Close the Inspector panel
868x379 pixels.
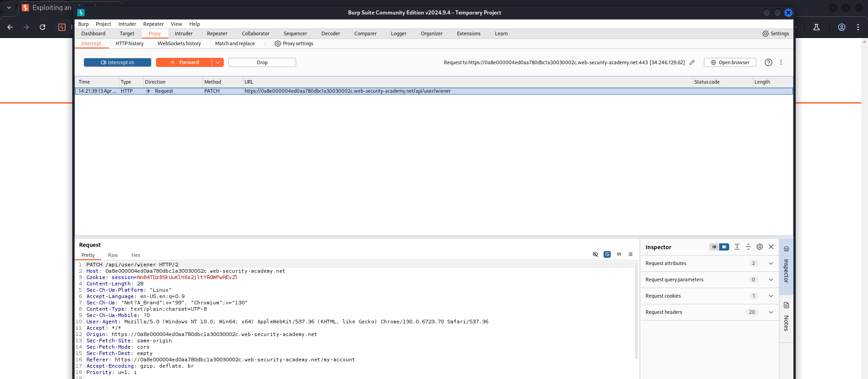pyautogui.click(x=771, y=247)
